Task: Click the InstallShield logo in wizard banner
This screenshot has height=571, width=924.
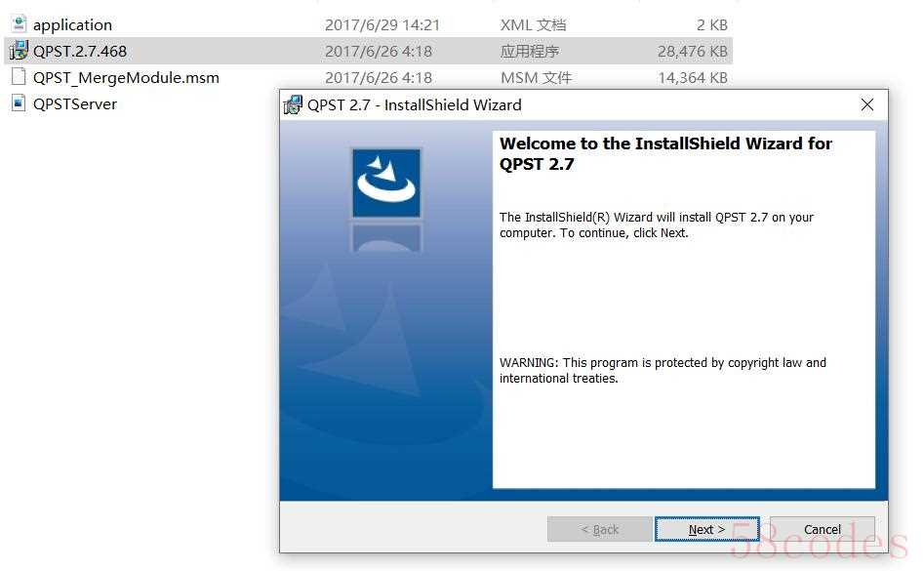Action: pos(386,184)
